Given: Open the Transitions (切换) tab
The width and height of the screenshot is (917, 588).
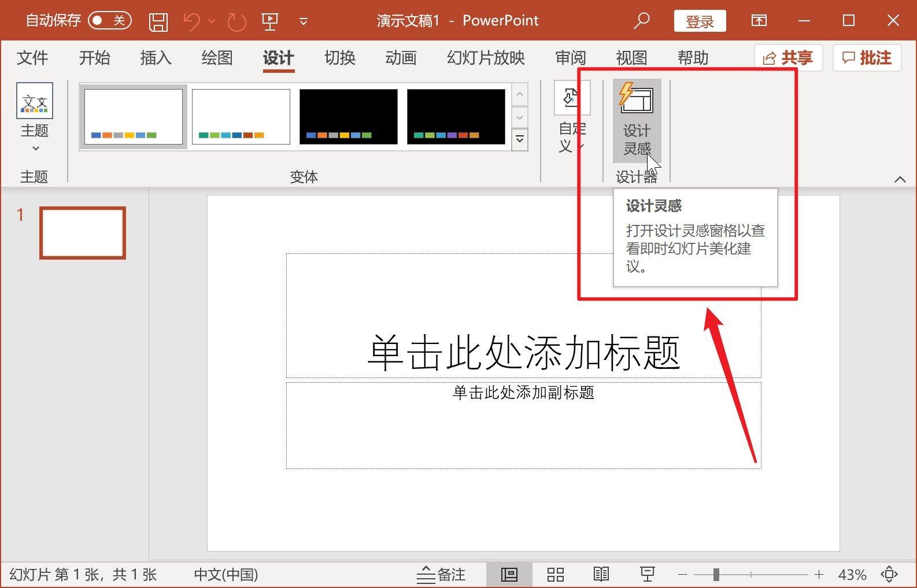Looking at the screenshot, I should [339, 58].
